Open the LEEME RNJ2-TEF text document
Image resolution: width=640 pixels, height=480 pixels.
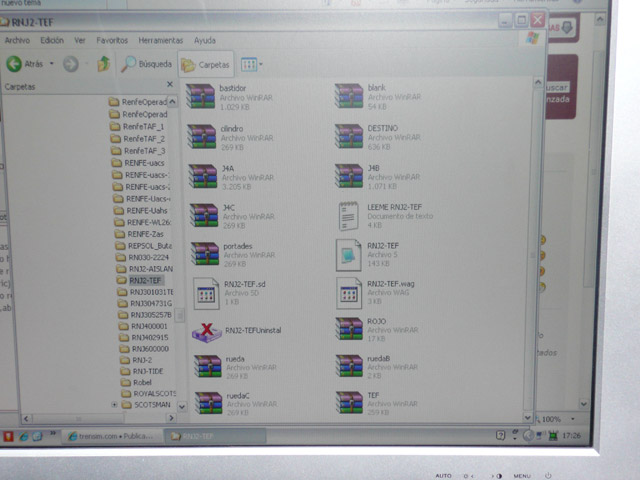tap(348, 214)
